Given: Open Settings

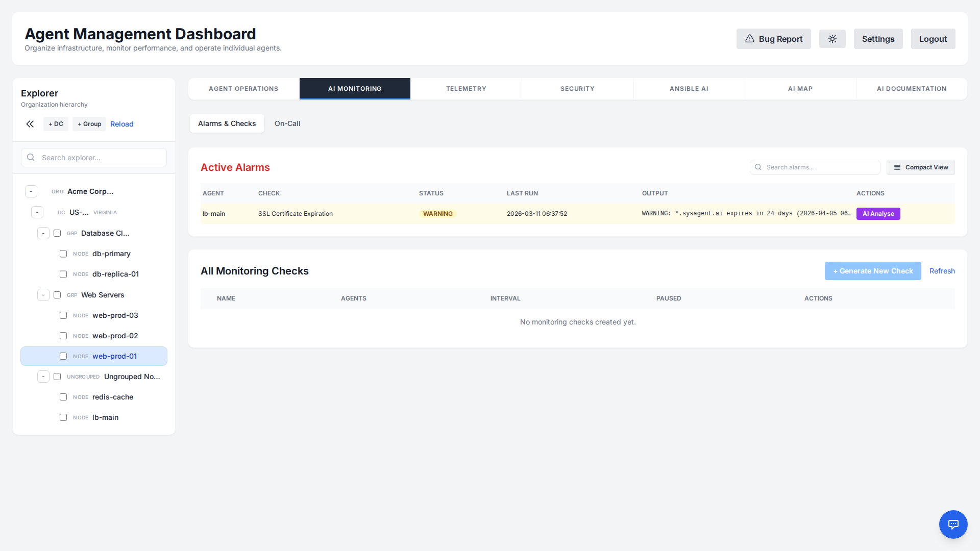Looking at the screenshot, I should click(x=878, y=39).
